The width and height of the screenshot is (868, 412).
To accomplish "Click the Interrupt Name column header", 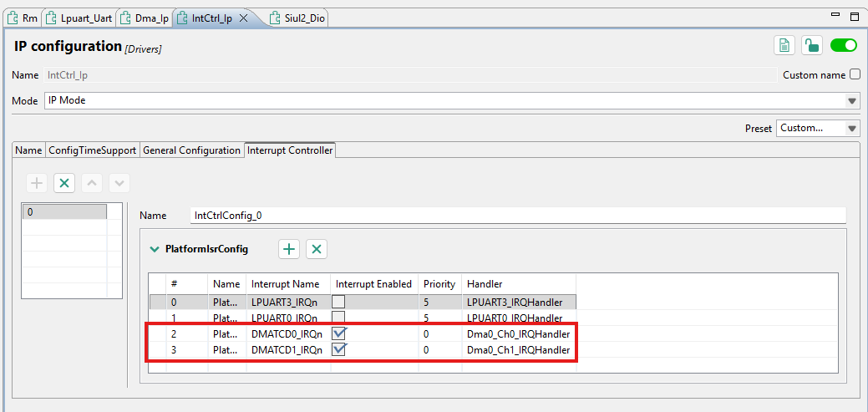I will tap(288, 284).
